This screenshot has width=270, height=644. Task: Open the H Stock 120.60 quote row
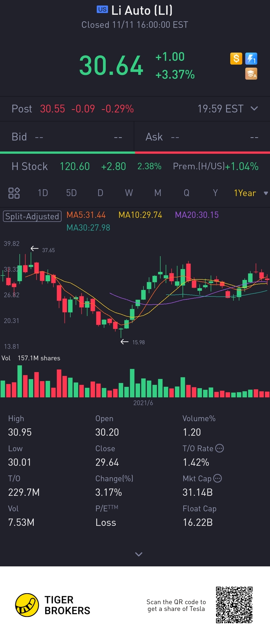click(x=135, y=166)
